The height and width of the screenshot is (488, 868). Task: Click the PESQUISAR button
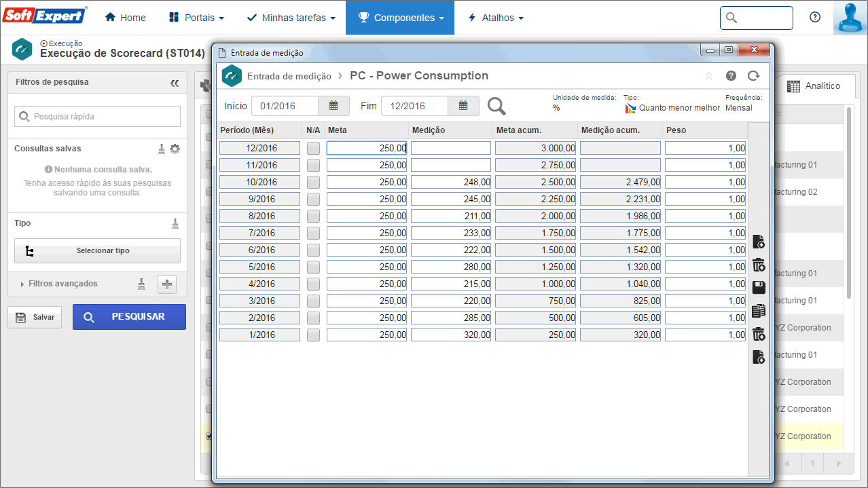click(129, 317)
